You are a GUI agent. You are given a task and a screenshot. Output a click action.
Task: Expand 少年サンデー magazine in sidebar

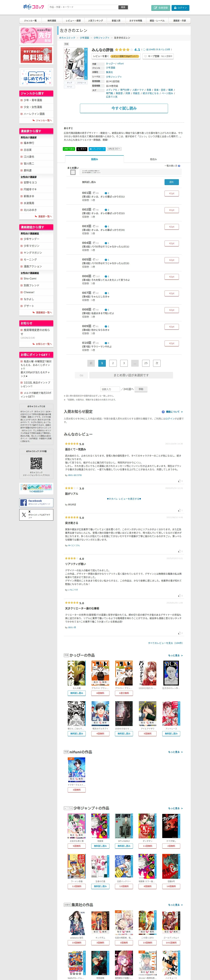click(36, 239)
